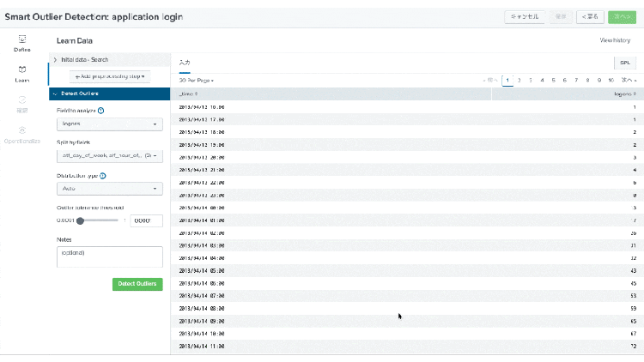Sort by logons column header
The image size is (644, 362).
point(625,94)
